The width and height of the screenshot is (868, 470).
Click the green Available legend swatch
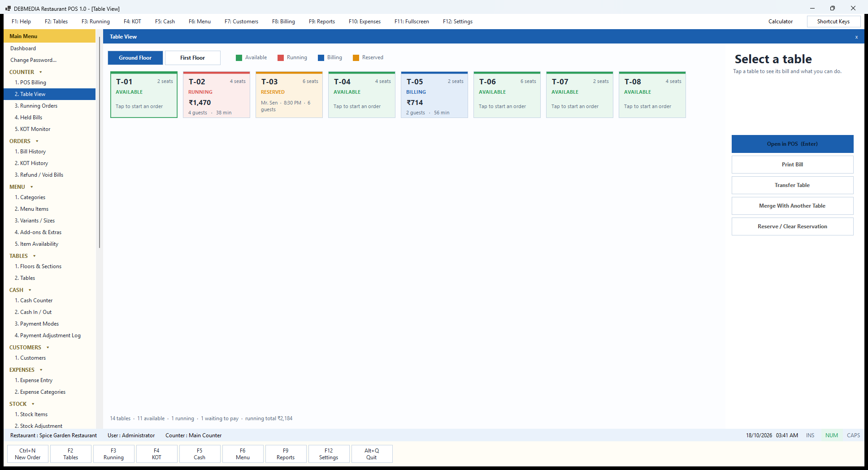[239, 58]
